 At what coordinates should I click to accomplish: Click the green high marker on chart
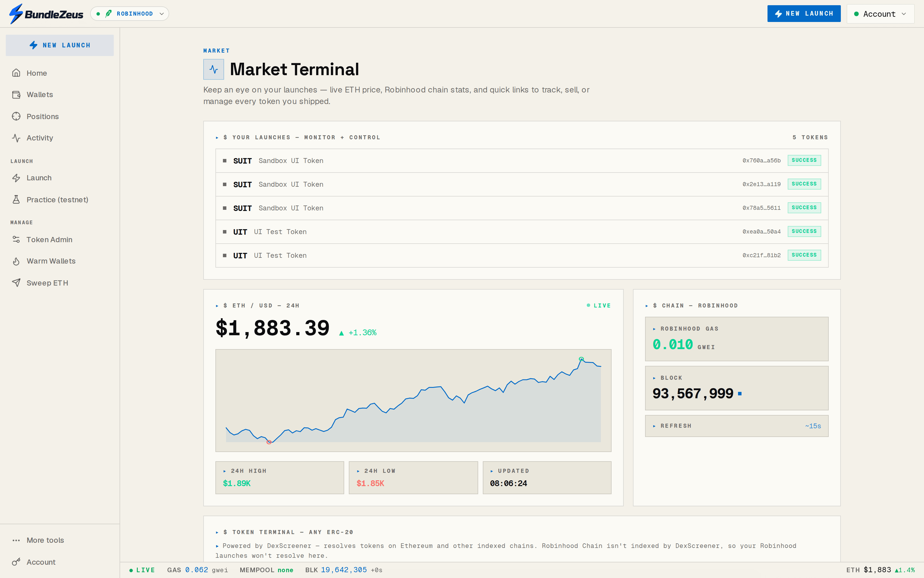(581, 359)
